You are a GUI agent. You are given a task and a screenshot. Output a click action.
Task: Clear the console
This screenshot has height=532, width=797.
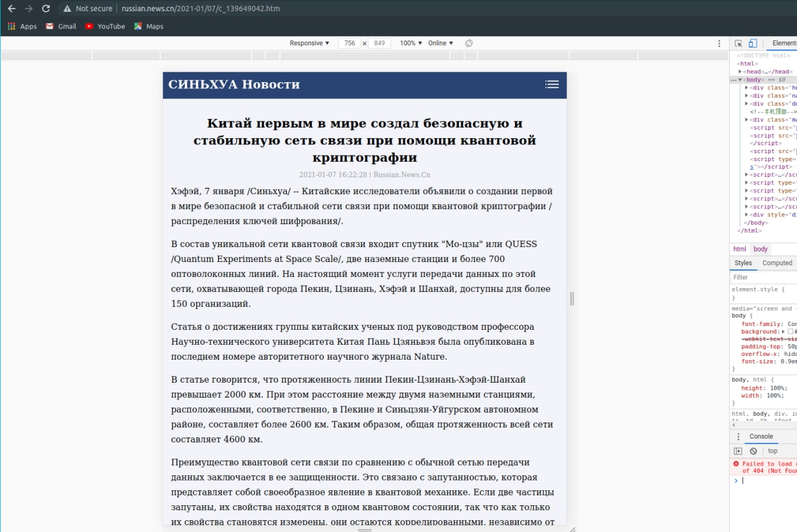click(x=753, y=451)
